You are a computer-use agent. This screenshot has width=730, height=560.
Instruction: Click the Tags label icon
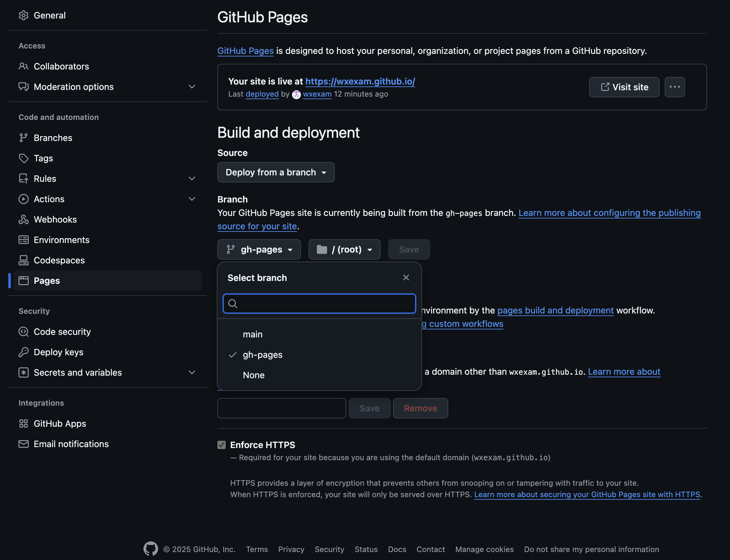[x=23, y=158]
